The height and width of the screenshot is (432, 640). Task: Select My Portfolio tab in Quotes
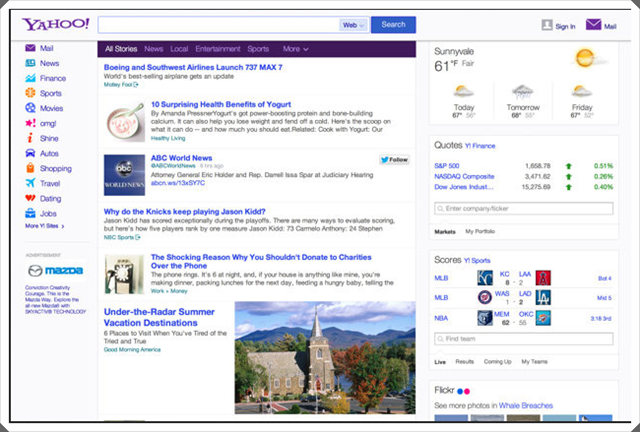click(480, 232)
